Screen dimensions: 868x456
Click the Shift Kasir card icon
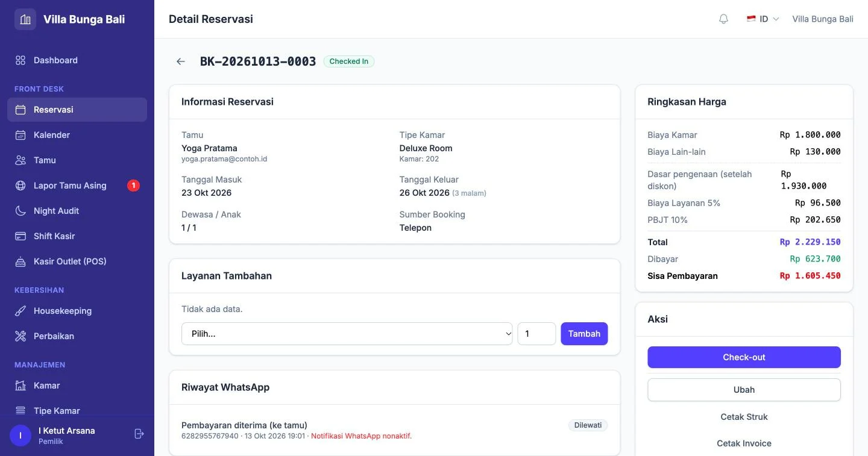[20, 236]
